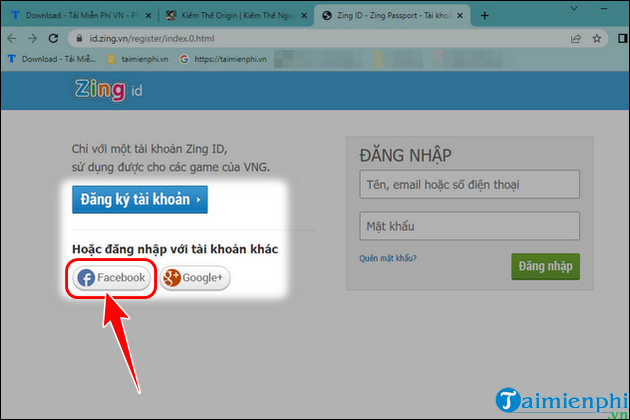
Task: Open a new tab with plus button
Action: 485,16
